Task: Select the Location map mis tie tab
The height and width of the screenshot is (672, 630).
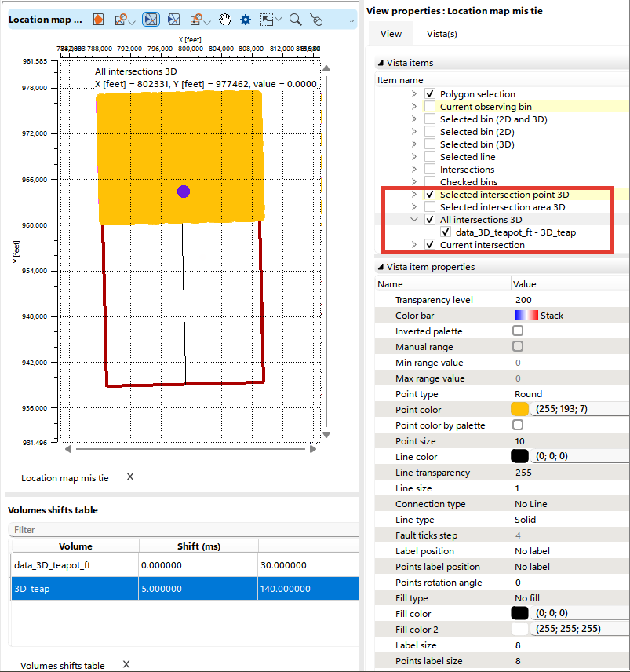Action: (65, 477)
